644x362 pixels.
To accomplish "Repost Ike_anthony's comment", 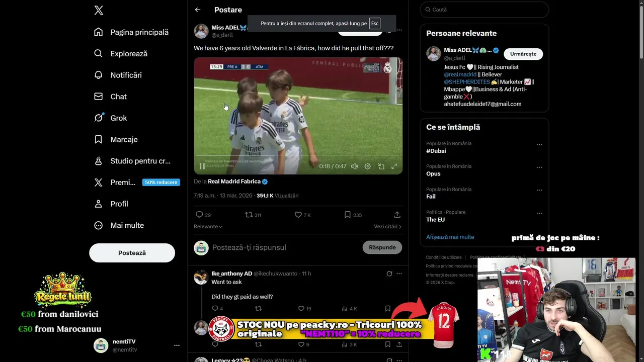I will (258, 308).
